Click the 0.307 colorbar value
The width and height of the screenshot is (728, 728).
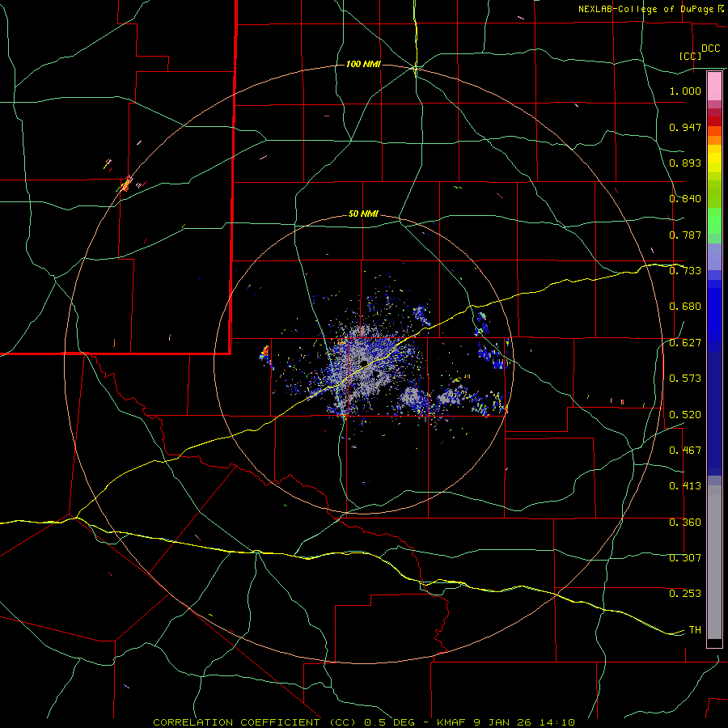click(x=685, y=558)
